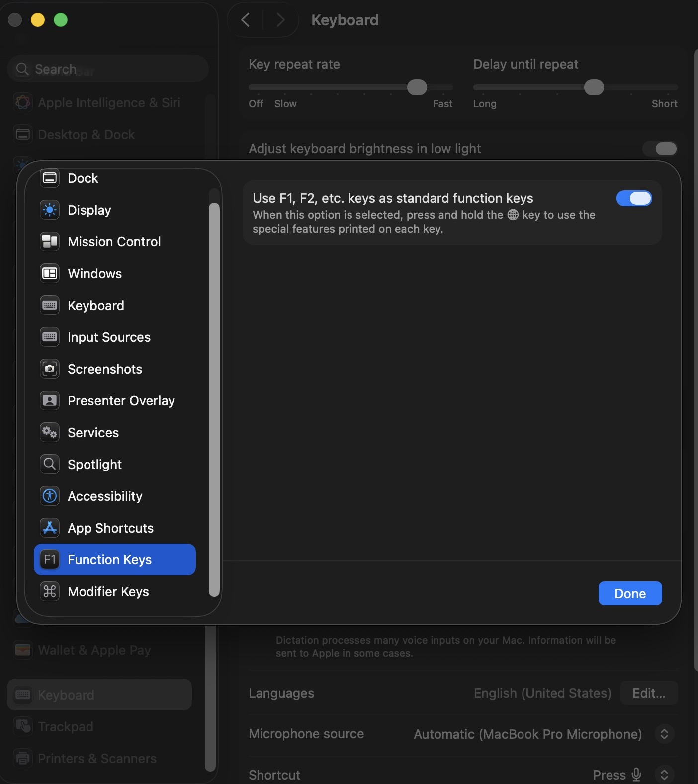Click Edit button for Languages
Image resolution: width=698 pixels, height=784 pixels.
pyautogui.click(x=649, y=693)
